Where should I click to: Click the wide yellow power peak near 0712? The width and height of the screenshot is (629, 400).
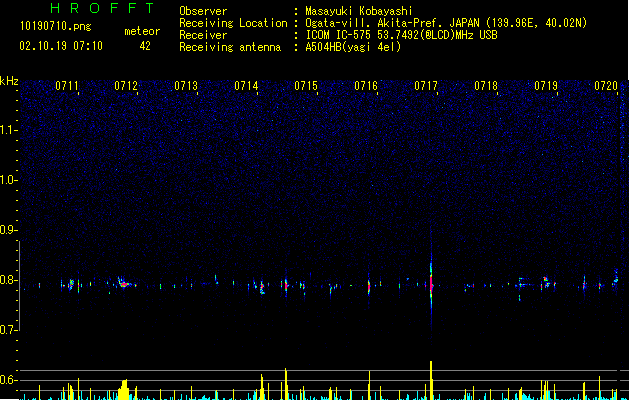click(x=124, y=390)
